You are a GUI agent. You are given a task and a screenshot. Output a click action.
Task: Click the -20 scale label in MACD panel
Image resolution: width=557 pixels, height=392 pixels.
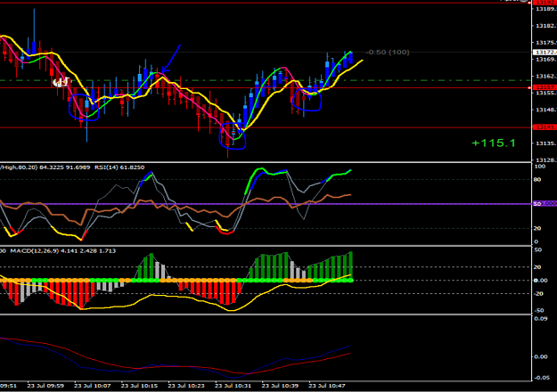pos(539,294)
